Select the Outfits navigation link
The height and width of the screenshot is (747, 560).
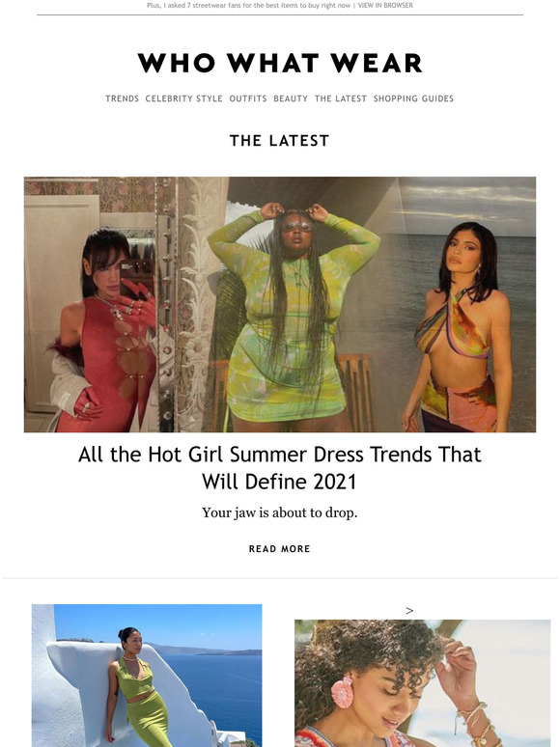248,98
